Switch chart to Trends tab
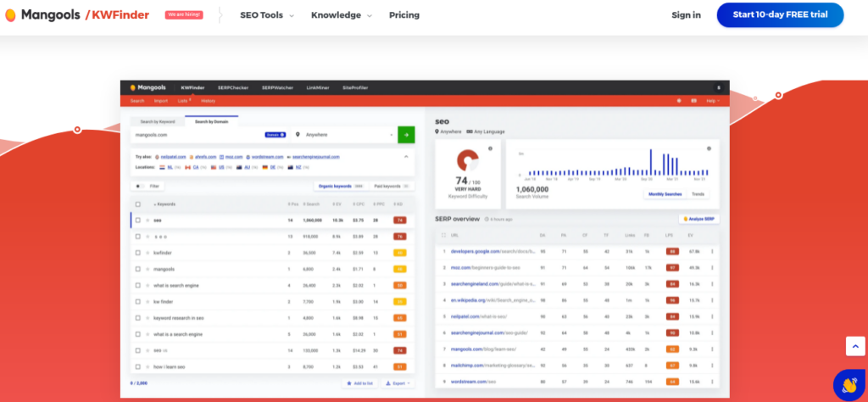 pos(698,194)
